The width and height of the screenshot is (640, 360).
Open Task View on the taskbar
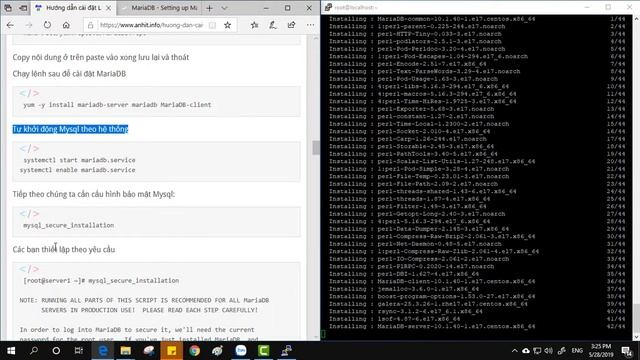tap(79, 351)
